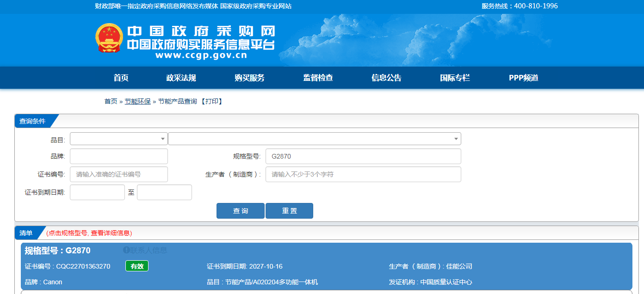Click the 节能环保 breadcrumb link
The height and width of the screenshot is (294, 644).
[x=137, y=102]
